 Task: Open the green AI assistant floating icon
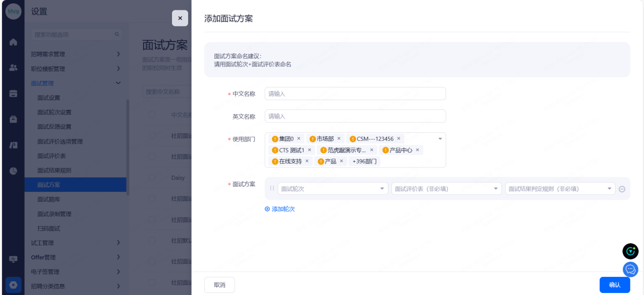(630, 251)
